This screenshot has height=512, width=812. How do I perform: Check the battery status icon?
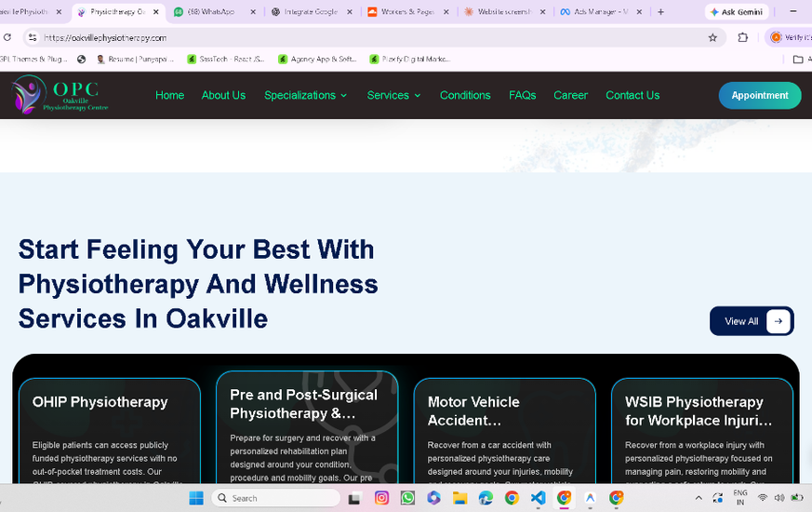(x=797, y=498)
